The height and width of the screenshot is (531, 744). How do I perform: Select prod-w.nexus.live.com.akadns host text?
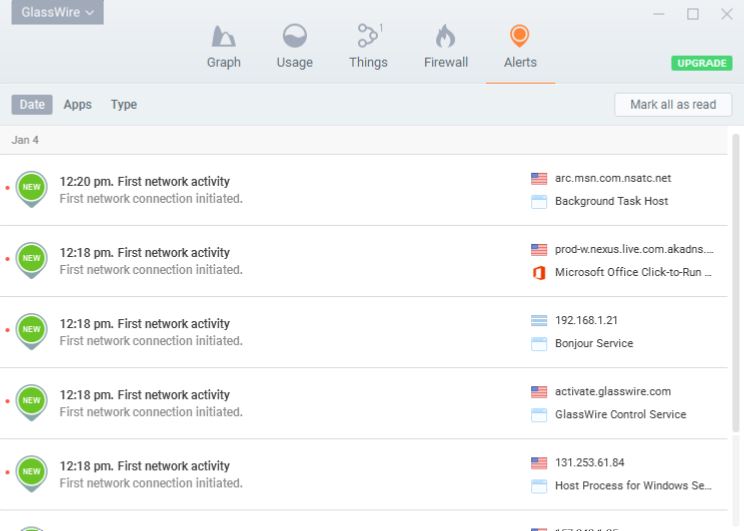634,249
